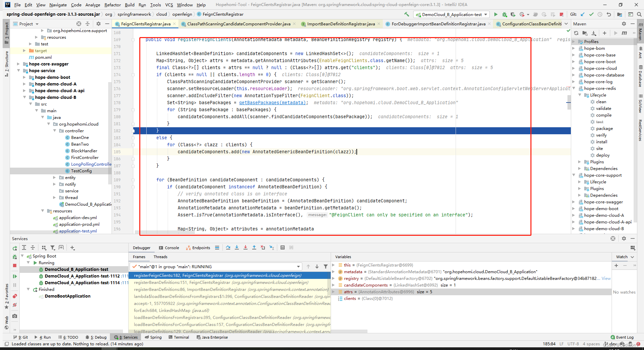
Task: Open Search Everywhere magnifier icon
Action: [x=639, y=14]
